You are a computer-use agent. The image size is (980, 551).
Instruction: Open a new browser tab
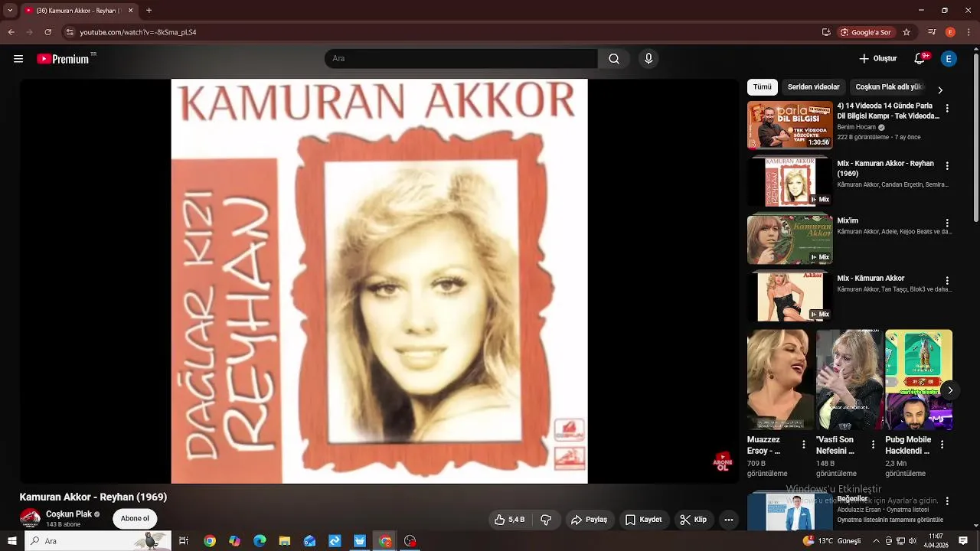pos(149,11)
